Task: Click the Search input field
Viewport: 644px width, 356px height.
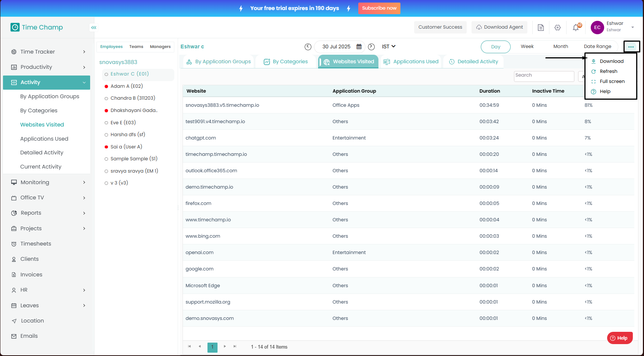Action: (x=544, y=76)
